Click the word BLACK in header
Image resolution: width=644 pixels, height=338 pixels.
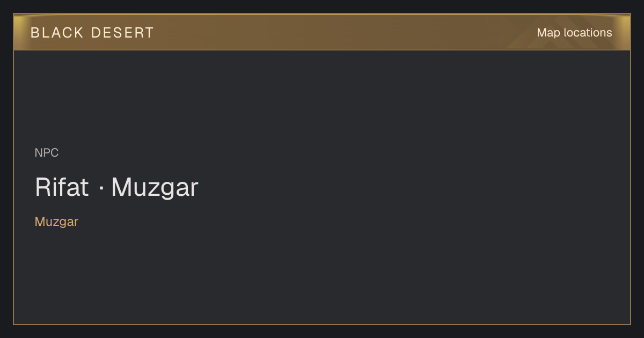pos(57,33)
